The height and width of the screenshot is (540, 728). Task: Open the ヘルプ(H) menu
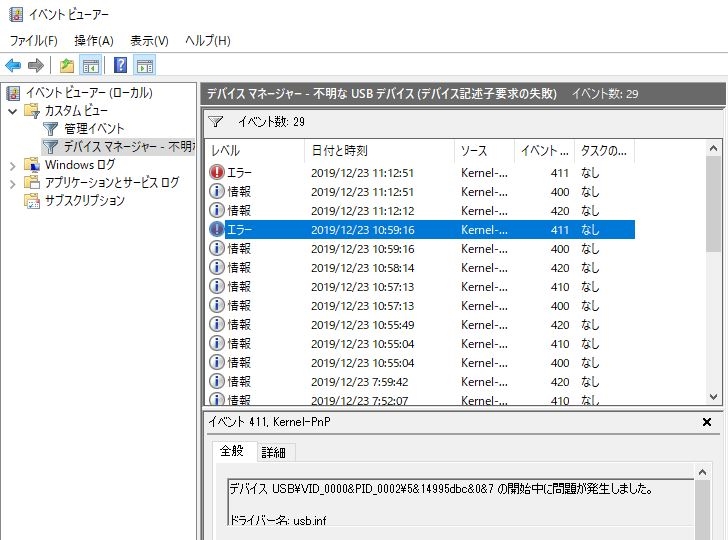click(x=208, y=41)
